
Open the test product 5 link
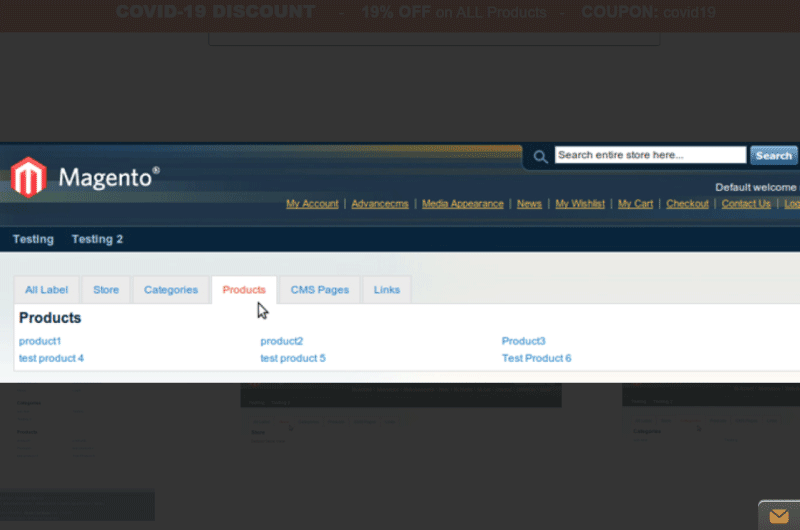[293, 358]
